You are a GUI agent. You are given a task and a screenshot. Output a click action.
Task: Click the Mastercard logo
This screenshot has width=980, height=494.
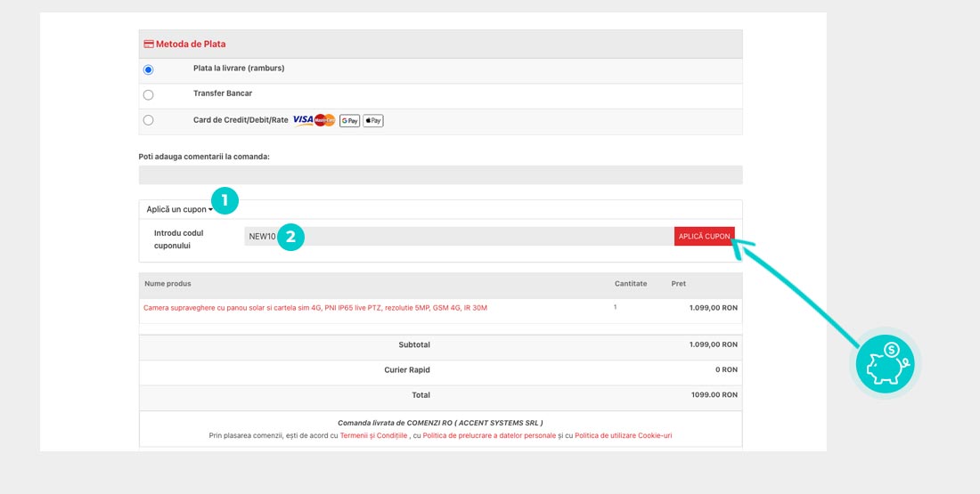[x=324, y=120]
